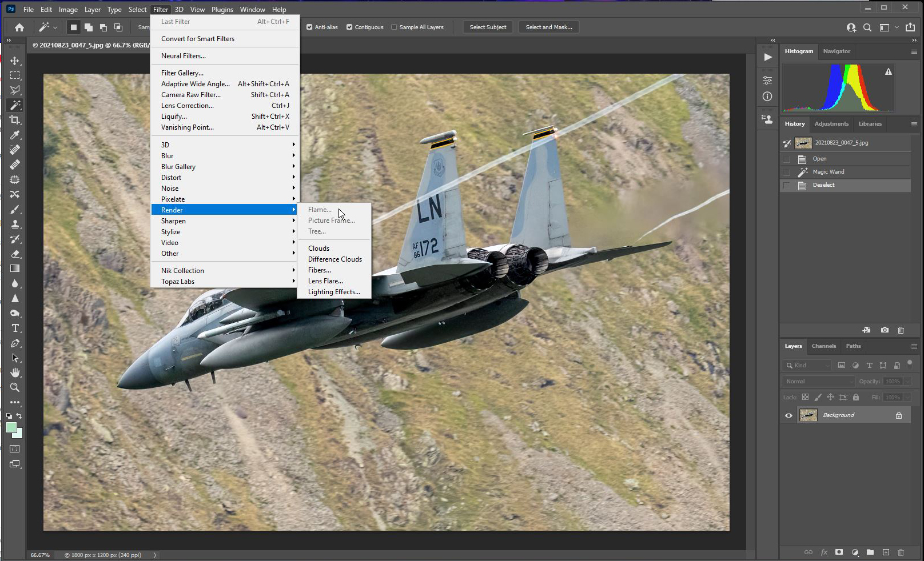The width and height of the screenshot is (924, 561).
Task: Select the Type tool
Action: click(15, 328)
